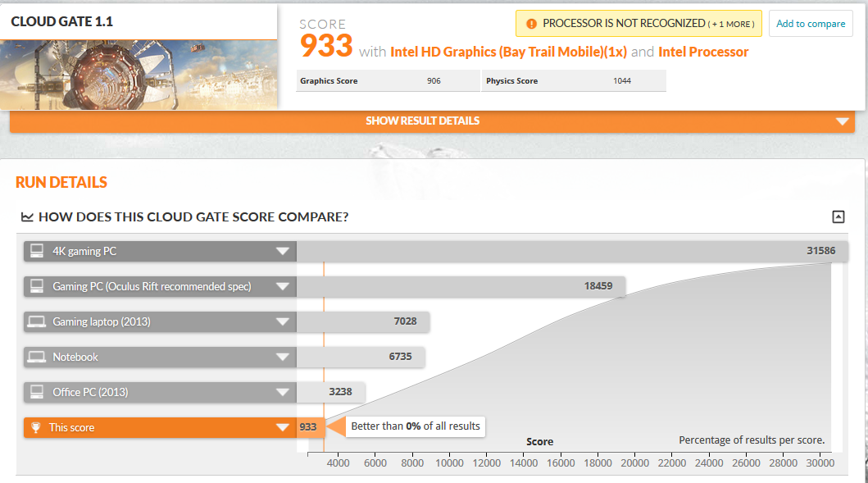This screenshot has width=868, height=483.
Task: Click the 3238 score bar value
Action: [340, 392]
